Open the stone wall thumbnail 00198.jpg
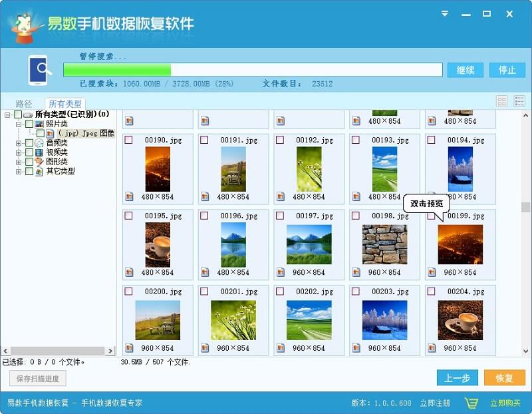The width and height of the screenshot is (532, 414). click(x=384, y=244)
